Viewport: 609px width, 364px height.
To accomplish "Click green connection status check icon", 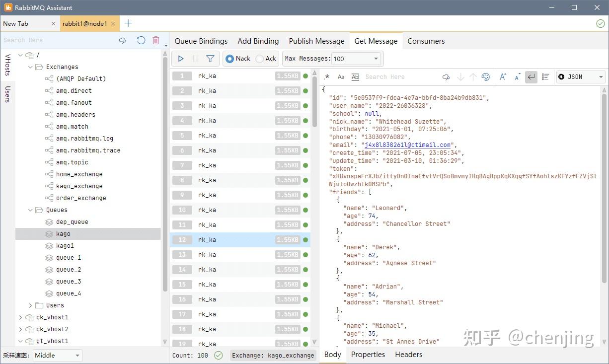I will click(x=600, y=23).
